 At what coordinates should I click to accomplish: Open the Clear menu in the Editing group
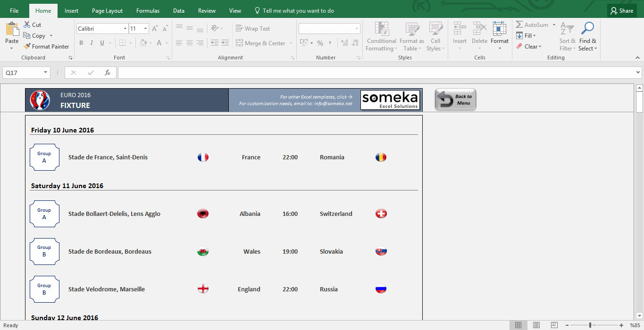(x=528, y=47)
